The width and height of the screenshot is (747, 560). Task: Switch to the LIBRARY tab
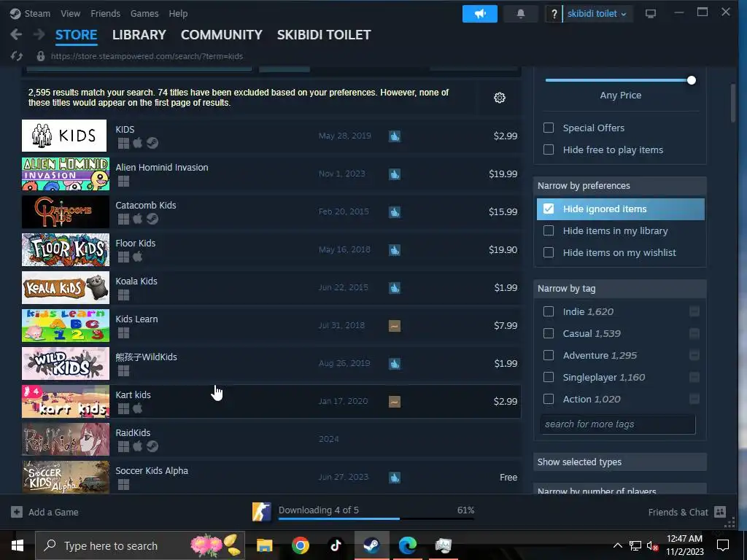pyautogui.click(x=139, y=35)
